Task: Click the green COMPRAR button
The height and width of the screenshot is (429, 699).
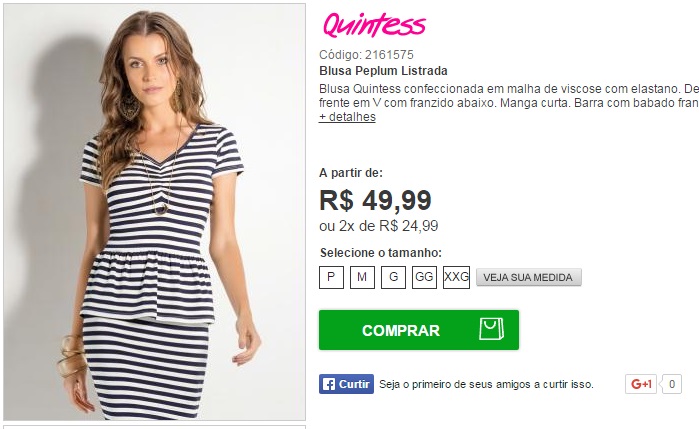Action: coord(419,330)
